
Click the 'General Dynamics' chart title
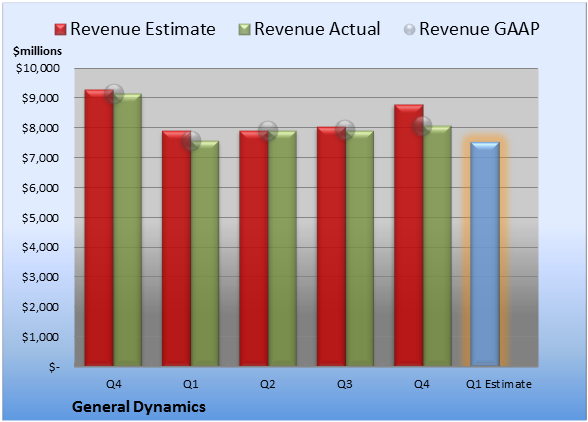pos(139,407)
